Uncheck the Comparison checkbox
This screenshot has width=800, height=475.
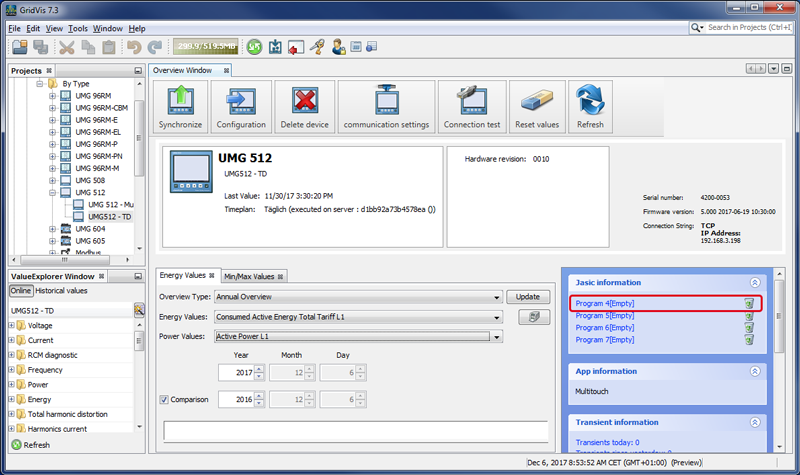(x=165, y=400)
